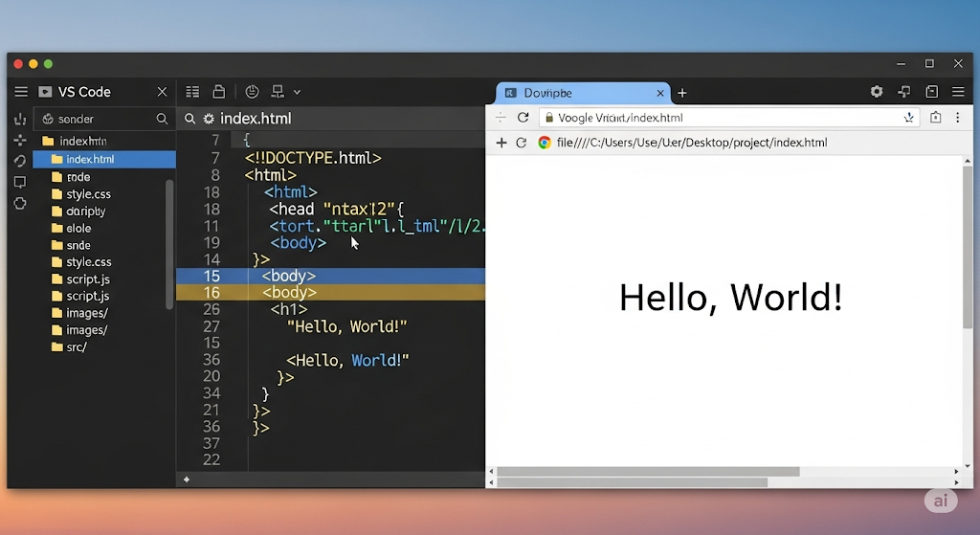This screenshot has width=980, height=535.
Task: Open a new browser tab with the plus button
Action: tap(682, 93)
